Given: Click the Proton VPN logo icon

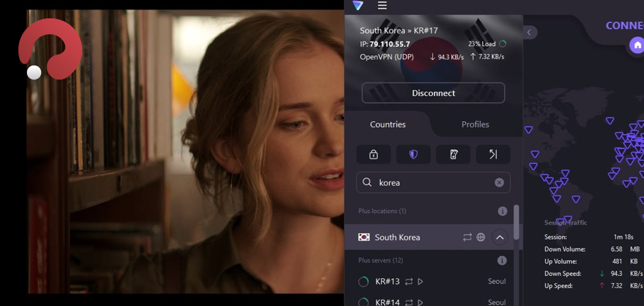Looking at the screenshot, I should 358,6.
